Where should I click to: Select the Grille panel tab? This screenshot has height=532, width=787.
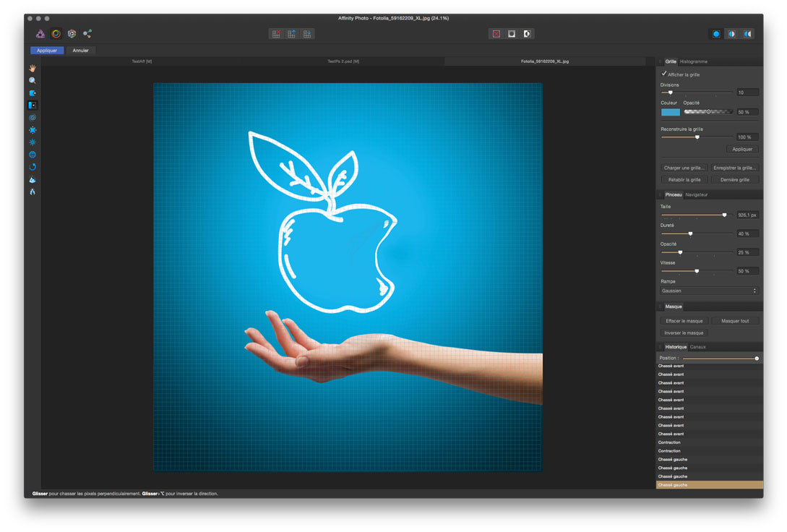tap(671, 61)
